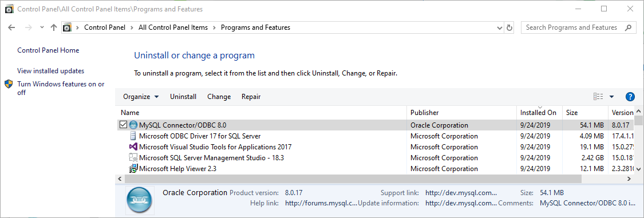
Task: Refresh the Programs and Features view
Action: pos(509,27)
